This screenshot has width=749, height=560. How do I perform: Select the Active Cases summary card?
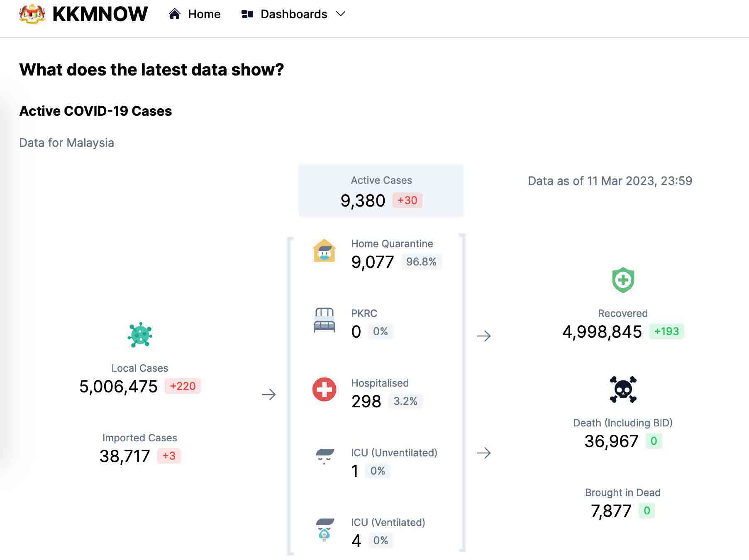(381, 191)
